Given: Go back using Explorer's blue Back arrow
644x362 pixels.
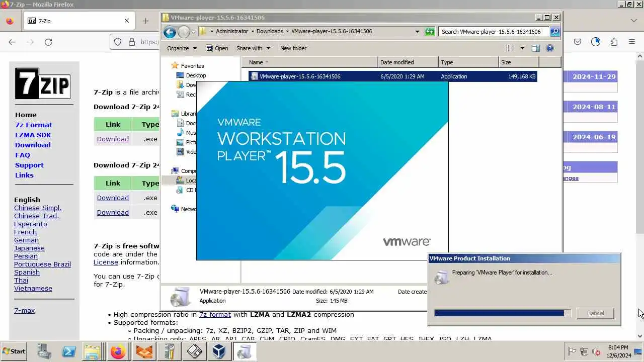Looking at the screenshot, I should (170, 32).
